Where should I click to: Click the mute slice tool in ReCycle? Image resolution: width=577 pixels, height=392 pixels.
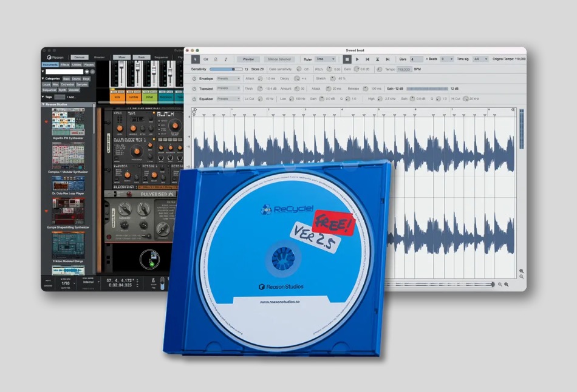tap(206, 59)
